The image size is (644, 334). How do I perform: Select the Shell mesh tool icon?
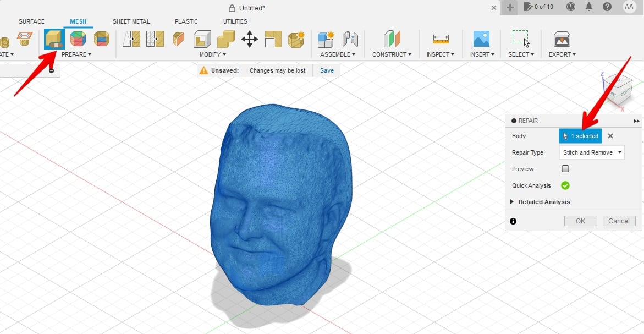click(202, 39)
